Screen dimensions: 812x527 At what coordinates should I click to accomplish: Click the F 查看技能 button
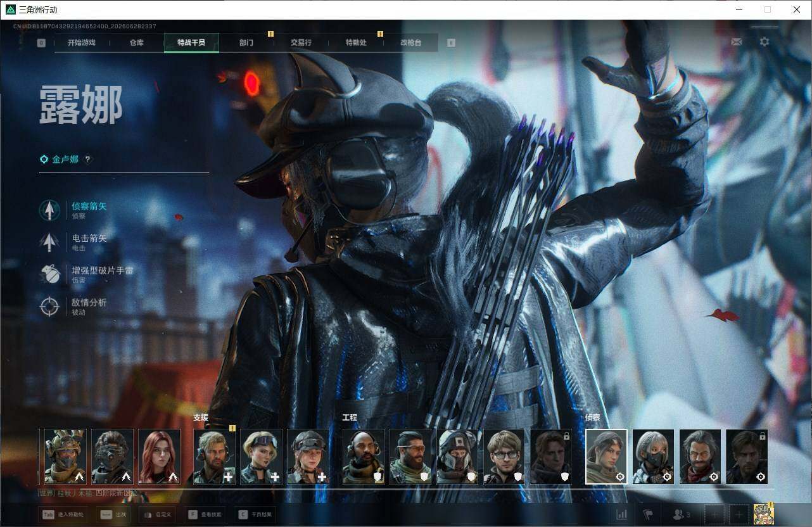[x=206, y=514]
